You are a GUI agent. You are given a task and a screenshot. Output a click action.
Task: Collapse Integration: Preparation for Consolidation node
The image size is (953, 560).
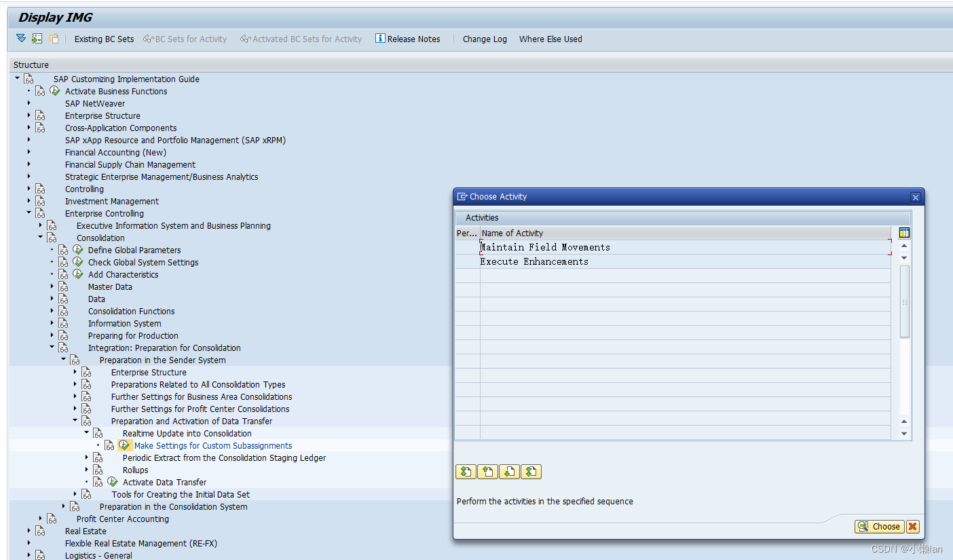point(52,348)
